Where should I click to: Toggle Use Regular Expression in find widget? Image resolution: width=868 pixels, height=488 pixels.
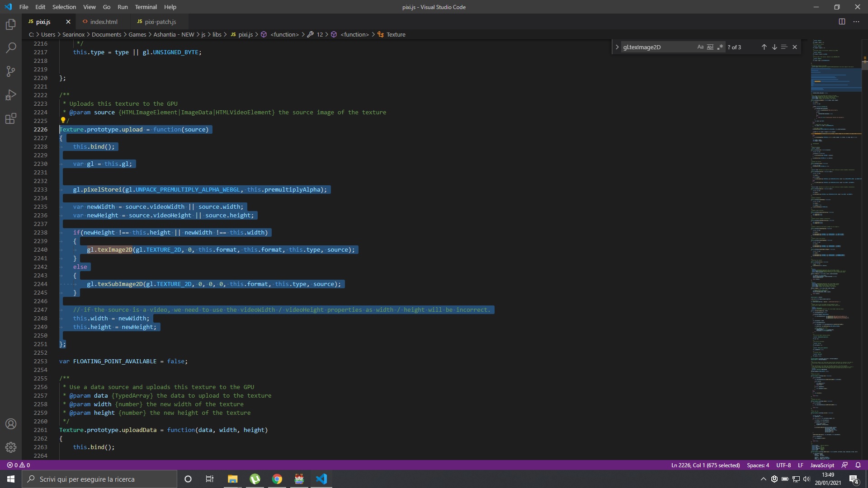[x=720, y=47]
